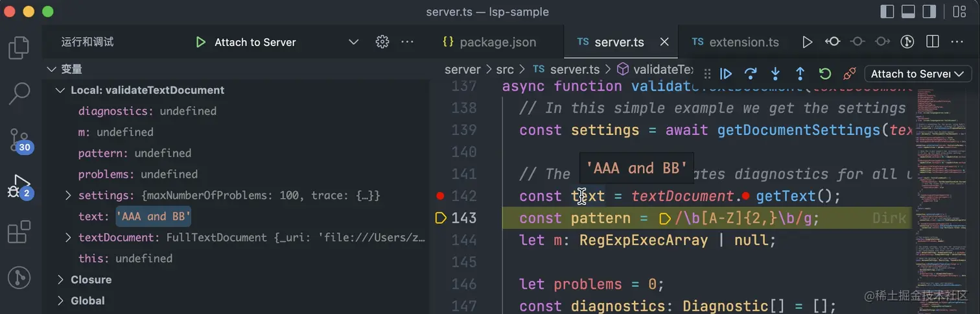Toggle the secondary side bar layout icon

(x=929, y=12)
